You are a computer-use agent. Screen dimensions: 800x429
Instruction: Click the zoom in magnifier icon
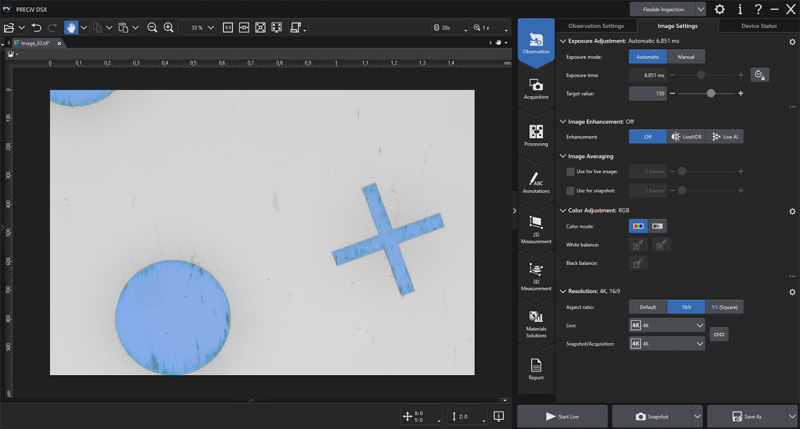(x=168, y=27)
